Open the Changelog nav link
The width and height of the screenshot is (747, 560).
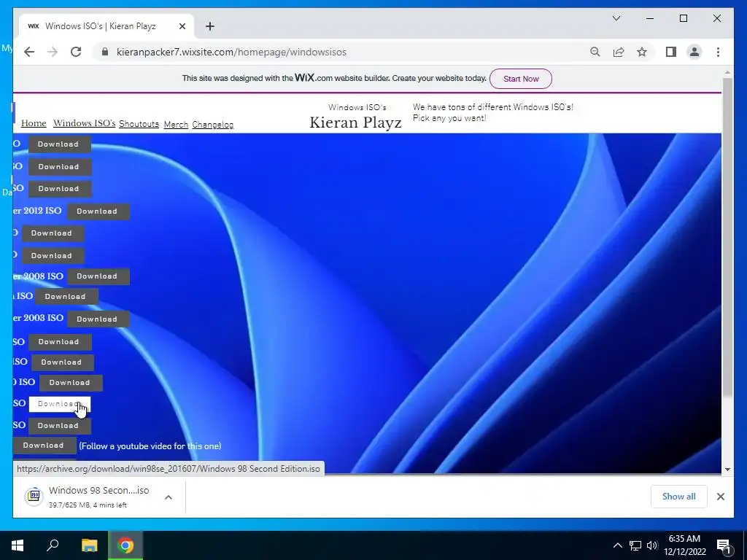pyautogui.click(x=212, y=125)
